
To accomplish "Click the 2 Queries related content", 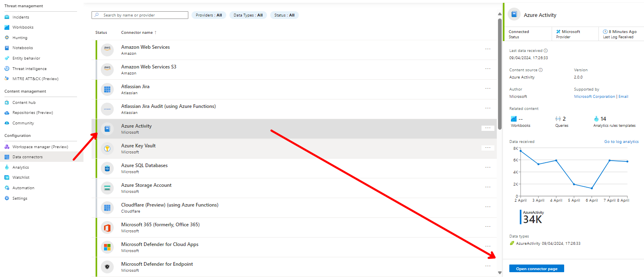I will [x=562, y=122].
